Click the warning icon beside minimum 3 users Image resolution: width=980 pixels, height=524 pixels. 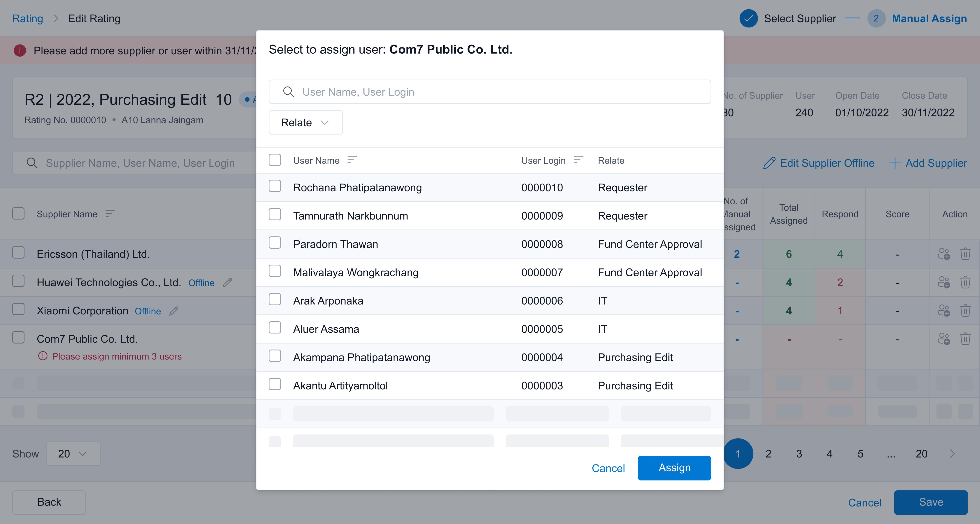[43, 356]
